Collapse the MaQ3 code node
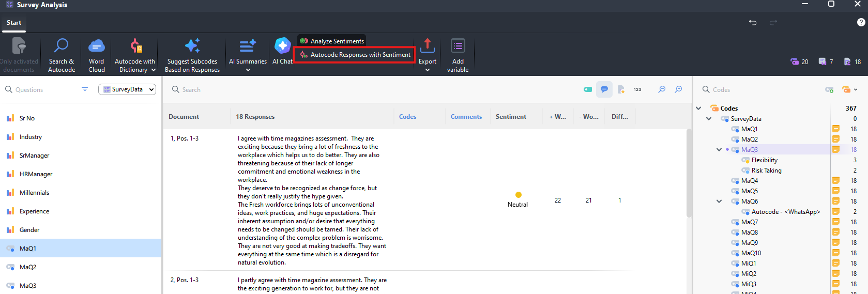The height and width of the screenshot is (294, 868). tap(719, 149)
